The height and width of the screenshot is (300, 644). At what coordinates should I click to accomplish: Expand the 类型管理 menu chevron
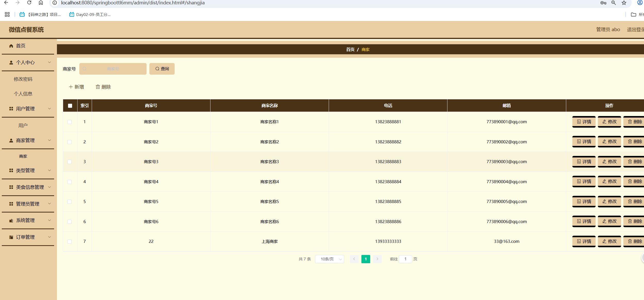[49, 170]
